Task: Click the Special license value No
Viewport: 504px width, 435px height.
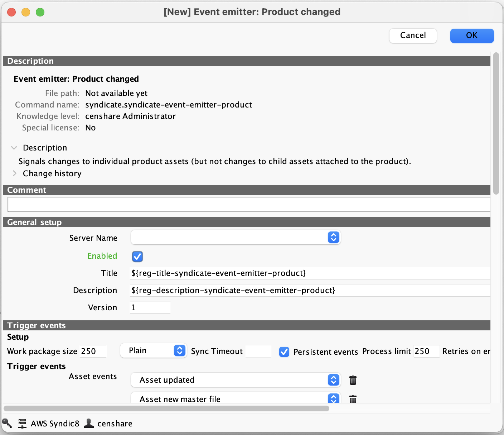Action: pyautogui.click(x=91, y=128)
